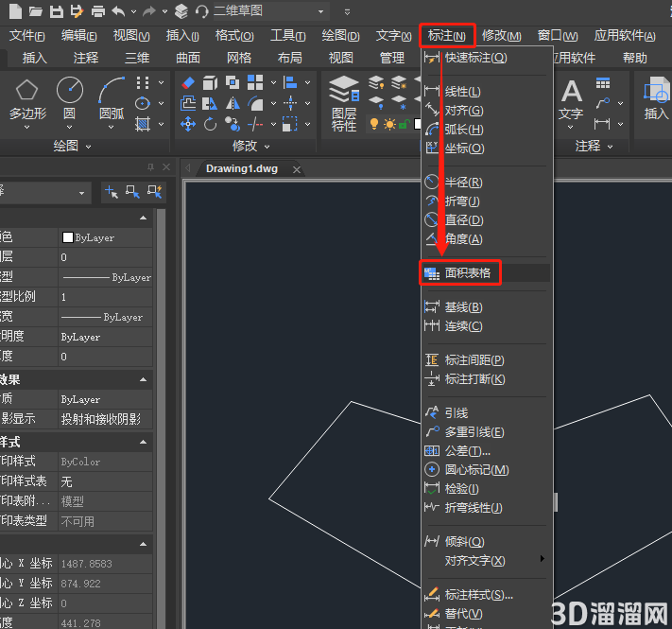Collapse the 样式 section in the properties panel

point(143,442)
